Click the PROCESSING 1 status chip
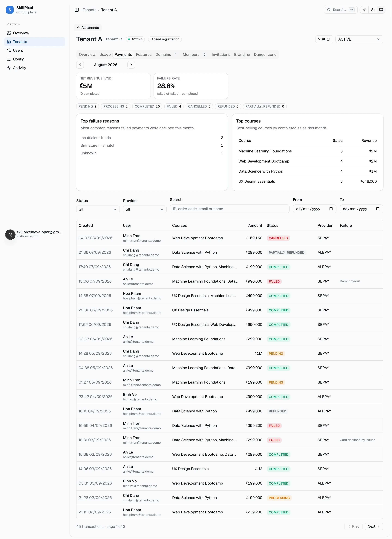 pyautogui.click(x=116, y=106)
